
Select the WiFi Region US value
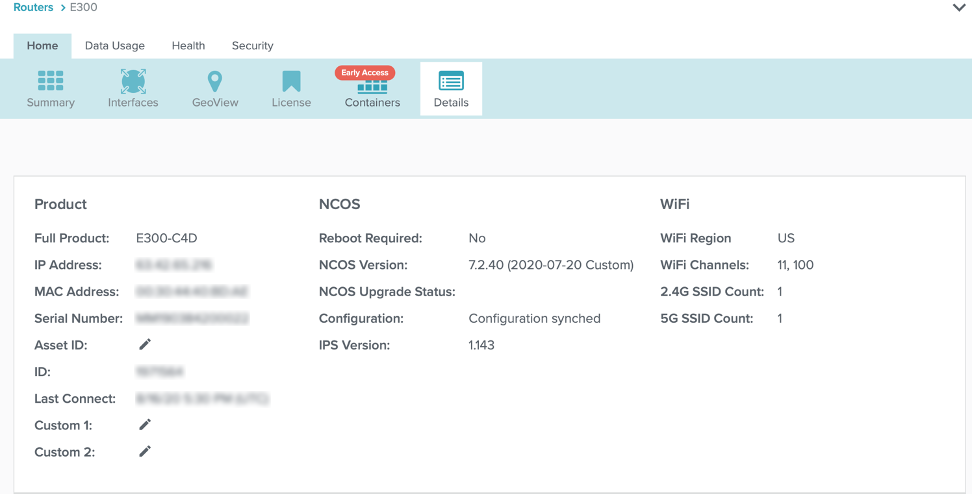(786, 238)
